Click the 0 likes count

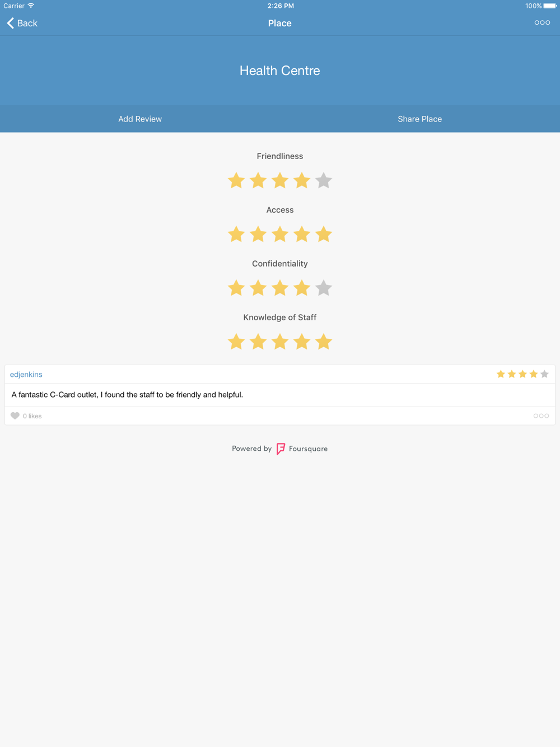tap(32, 416)
